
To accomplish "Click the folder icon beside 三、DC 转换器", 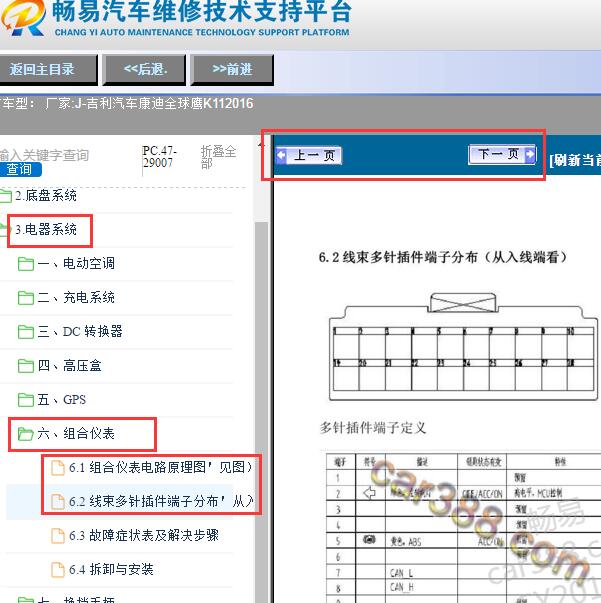I will tap(26, 332).
